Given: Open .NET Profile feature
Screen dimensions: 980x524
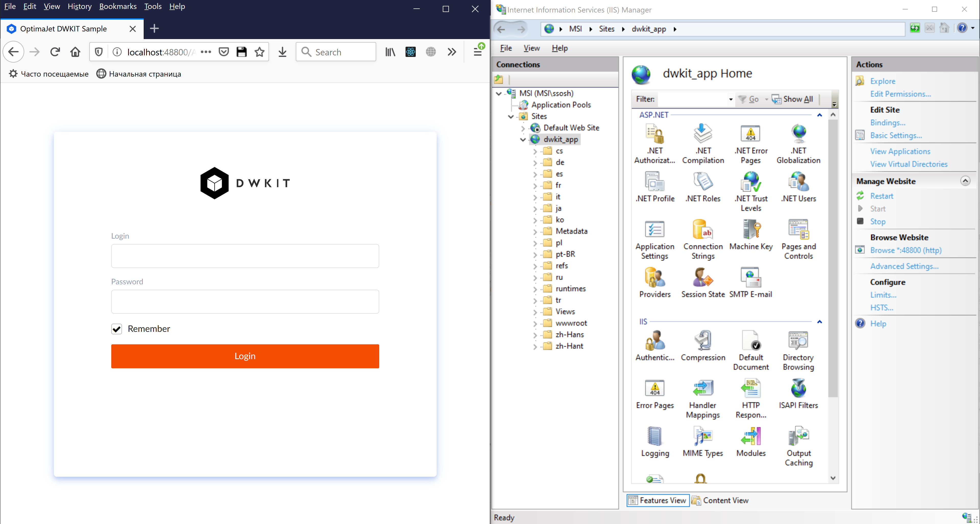Looking at the screenshot, I should (x=655, y=187).
